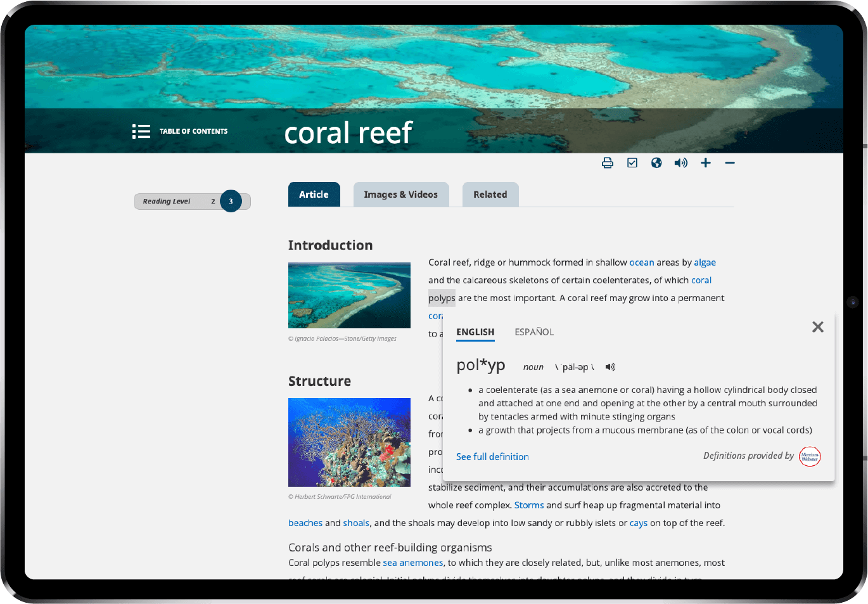
Task: Click the pol*yp headword in the popup
Action: [x=481, y=365]
